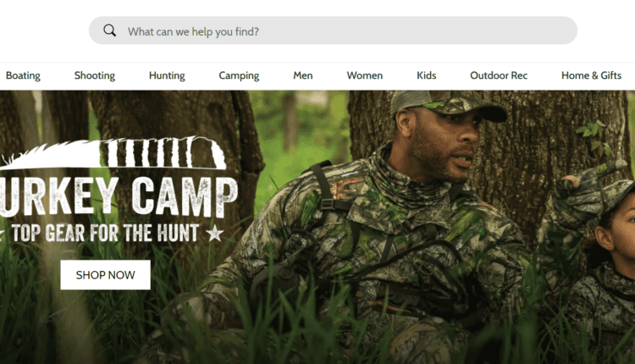Click the Turkey Camp headline text
Viewport: 635px width, 364px height.
pos(118,196)
